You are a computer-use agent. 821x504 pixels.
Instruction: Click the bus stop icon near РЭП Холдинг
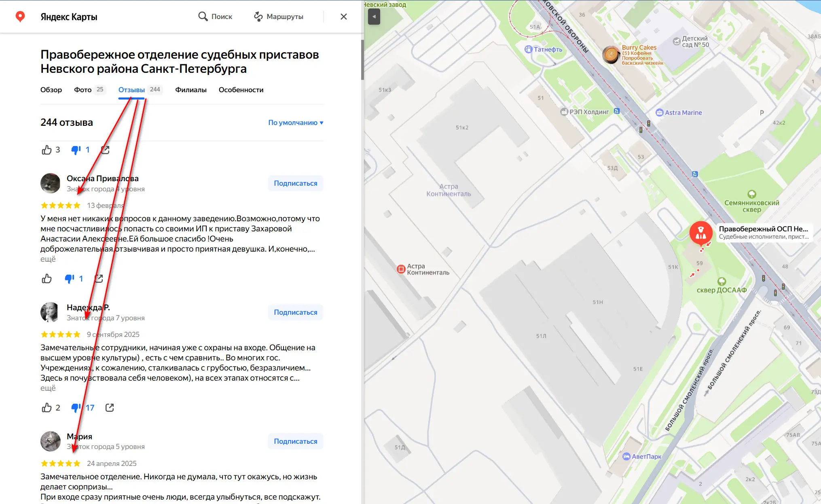click(617, 111)
